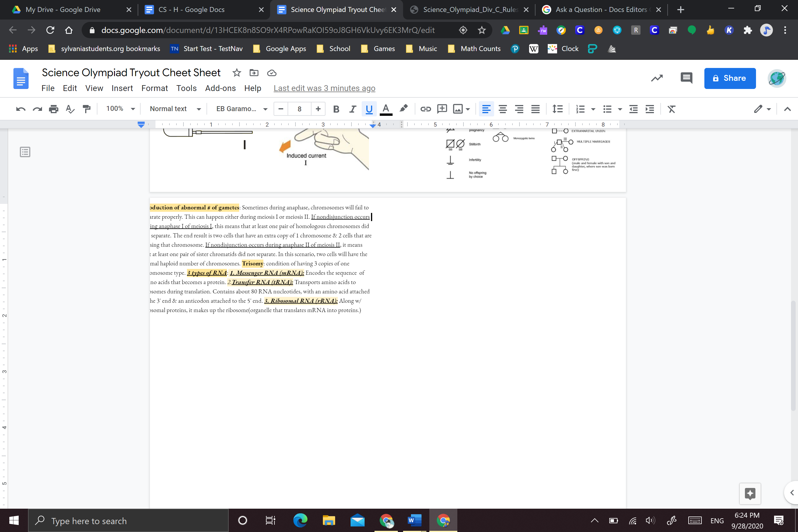The width and height of the screenshot is (798, 532).
Task: Toggle Italic formatting
Action: [x=353, y=109]
